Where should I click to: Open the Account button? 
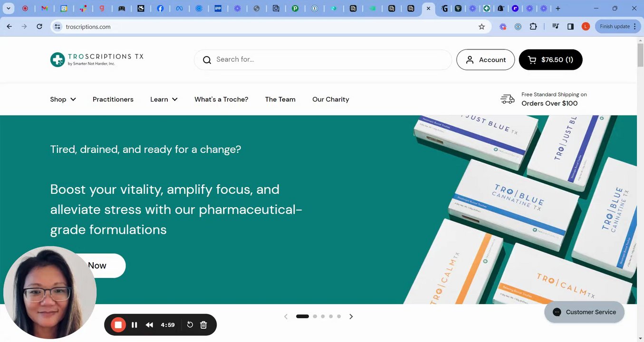click(x=485, y=60)
